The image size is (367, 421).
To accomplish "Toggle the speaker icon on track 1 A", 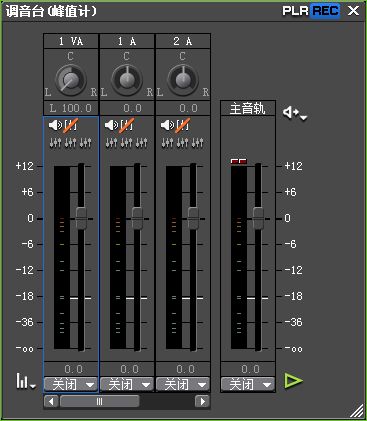I will 111,125.
